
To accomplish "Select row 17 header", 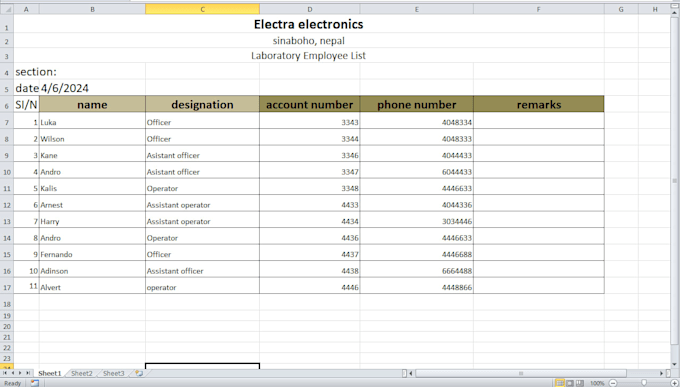I will point(7,286).
